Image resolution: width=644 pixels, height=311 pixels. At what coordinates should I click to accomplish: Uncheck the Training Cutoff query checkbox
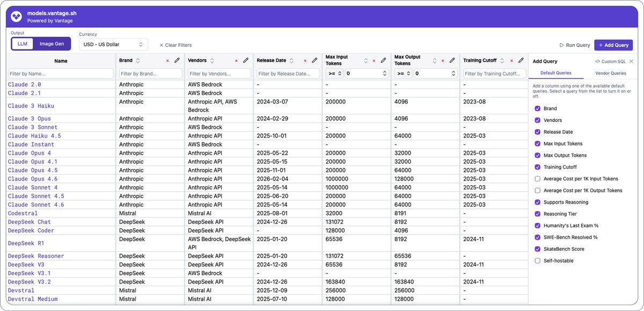pos(537,167)
